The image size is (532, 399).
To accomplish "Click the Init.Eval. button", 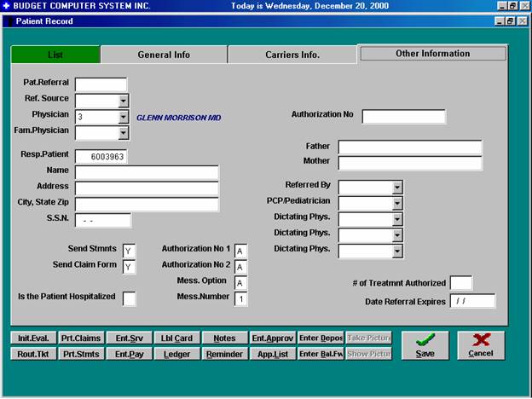I will click(33, 338).
